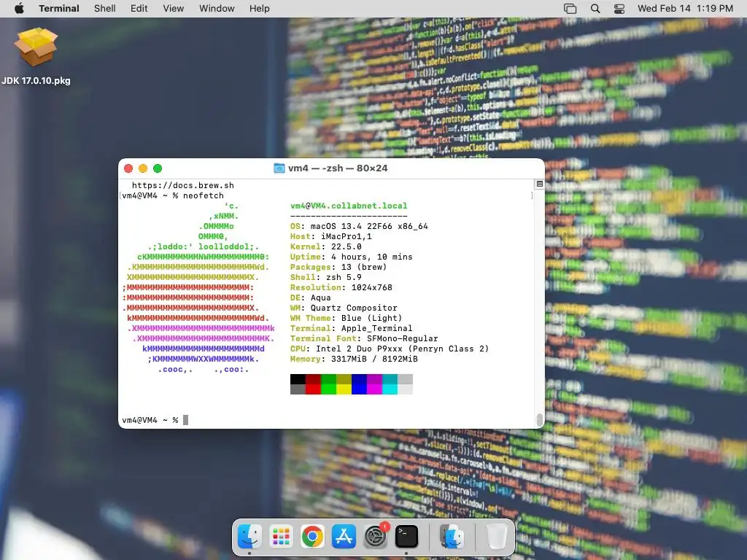Click the blue color block in neofetch palette

(359, 384)
